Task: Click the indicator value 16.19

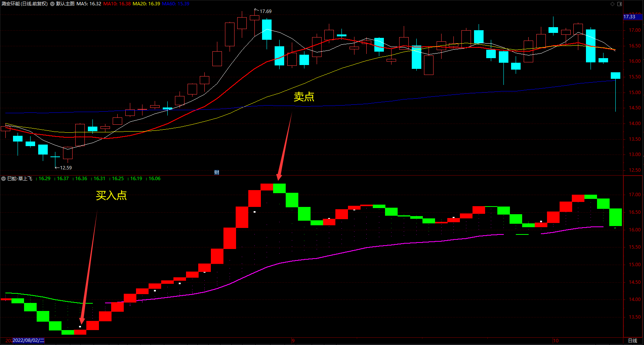Action: [x=136, y=179]
